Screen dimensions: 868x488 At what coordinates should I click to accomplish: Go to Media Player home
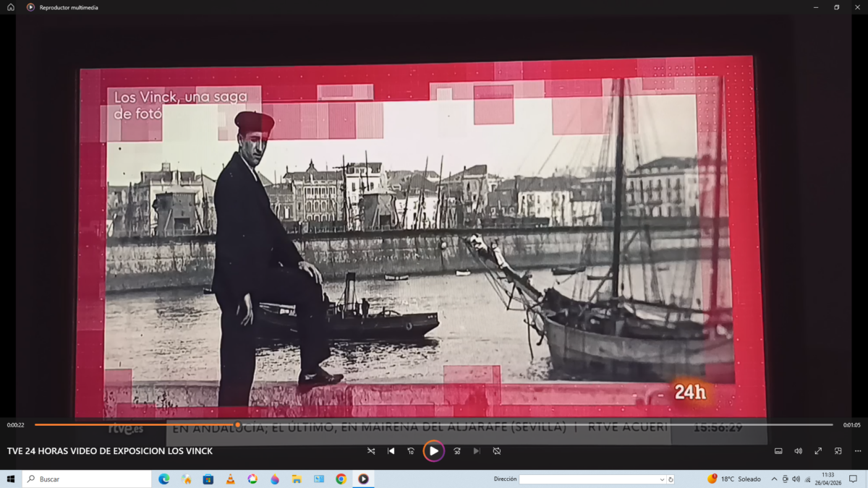pyautogui.click(x=11, y=7)
